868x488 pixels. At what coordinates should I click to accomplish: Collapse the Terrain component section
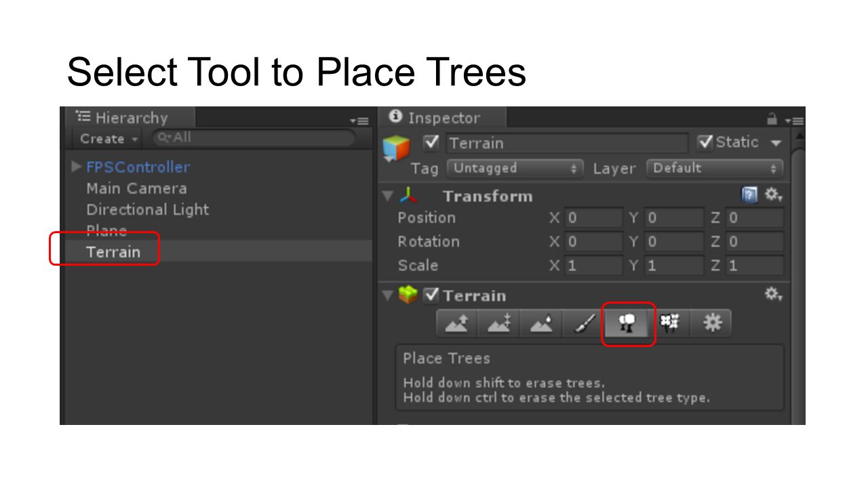(x=388, y=296)
